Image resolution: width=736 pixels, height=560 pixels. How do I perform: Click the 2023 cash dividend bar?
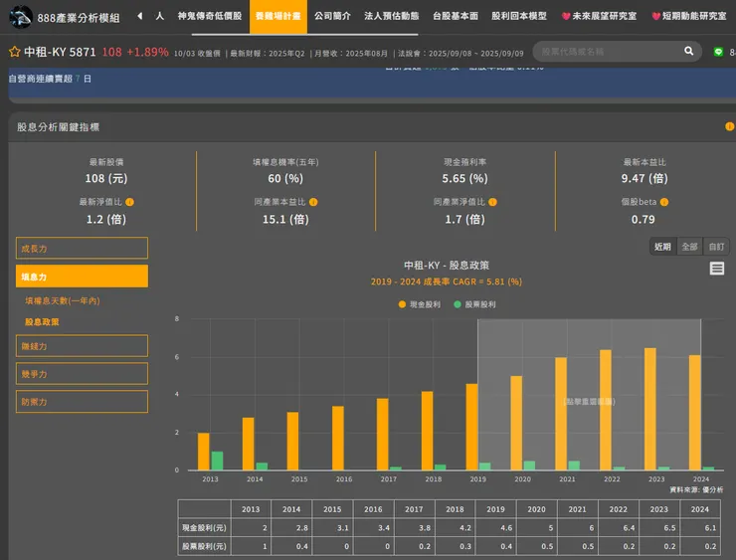tap(650, 409)
